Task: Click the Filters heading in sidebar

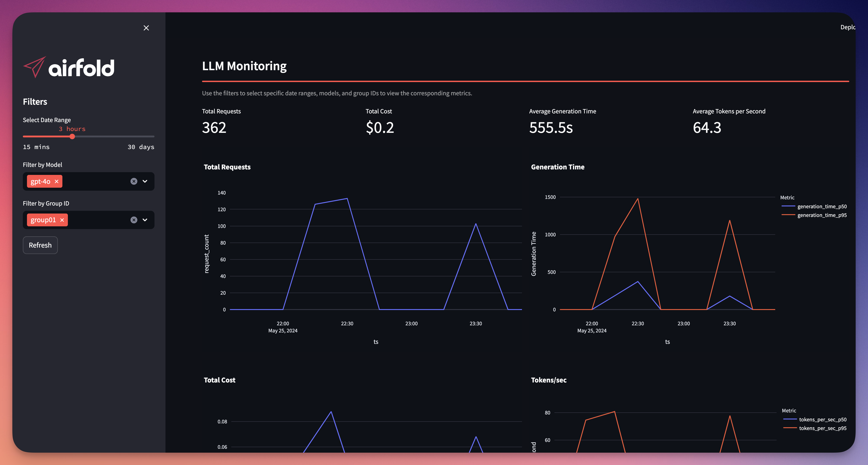Action: (35, 102)
